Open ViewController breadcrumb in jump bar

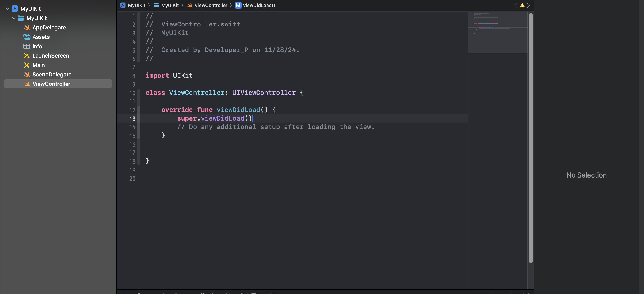click(210, 5)
